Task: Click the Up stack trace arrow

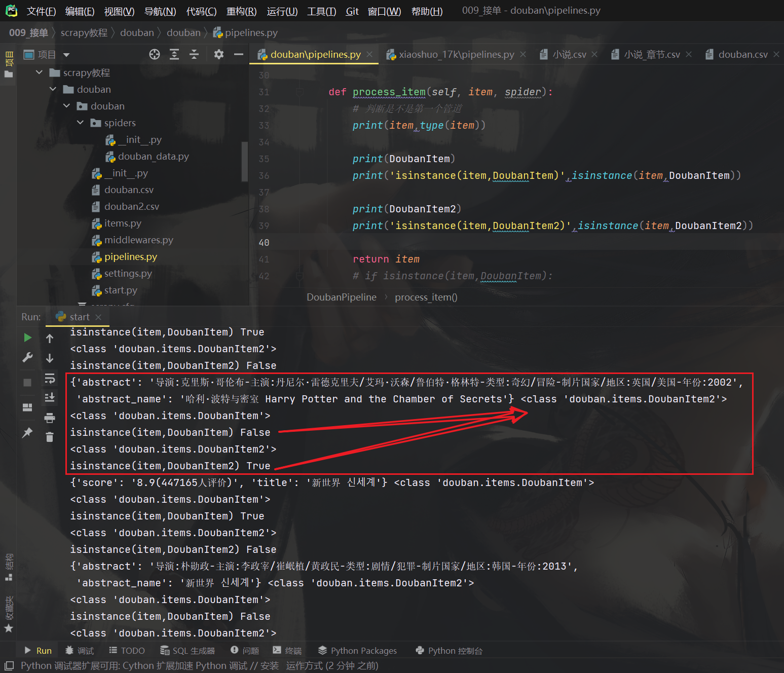Action: 50,338
